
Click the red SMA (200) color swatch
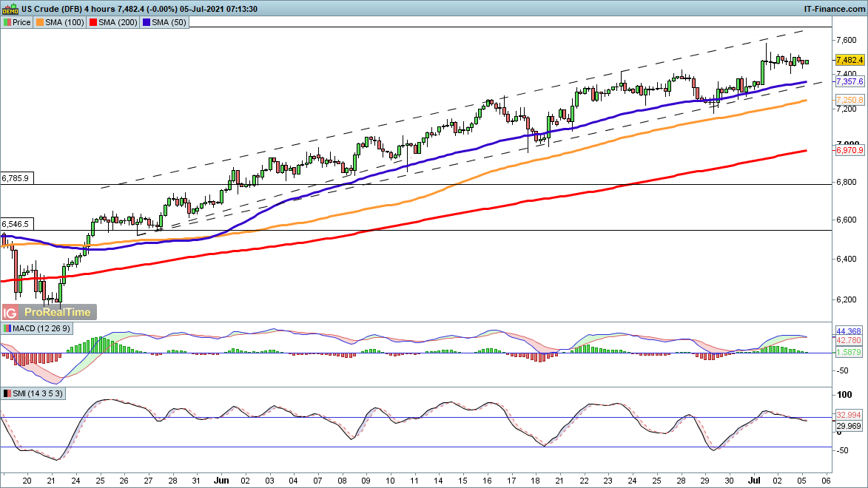pos(95,22)
